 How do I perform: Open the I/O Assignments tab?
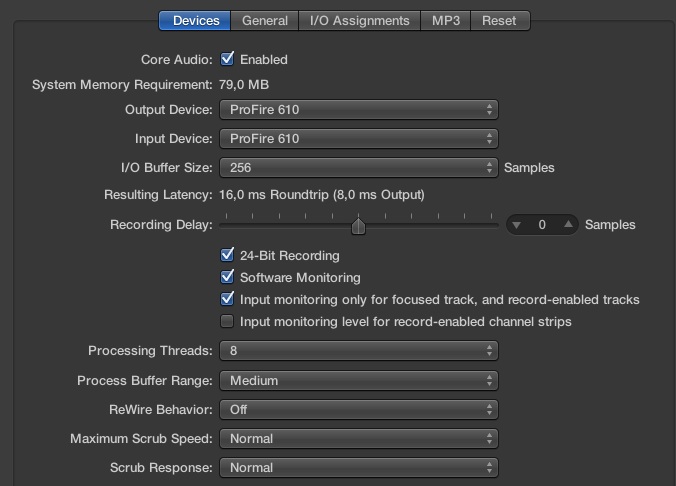pos(359,20)
